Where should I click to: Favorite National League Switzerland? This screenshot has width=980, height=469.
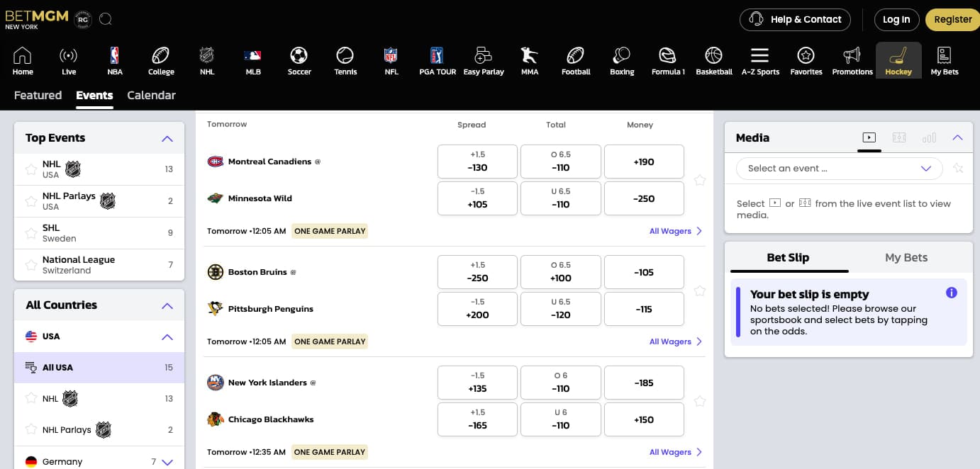click(x=31, y=265)
